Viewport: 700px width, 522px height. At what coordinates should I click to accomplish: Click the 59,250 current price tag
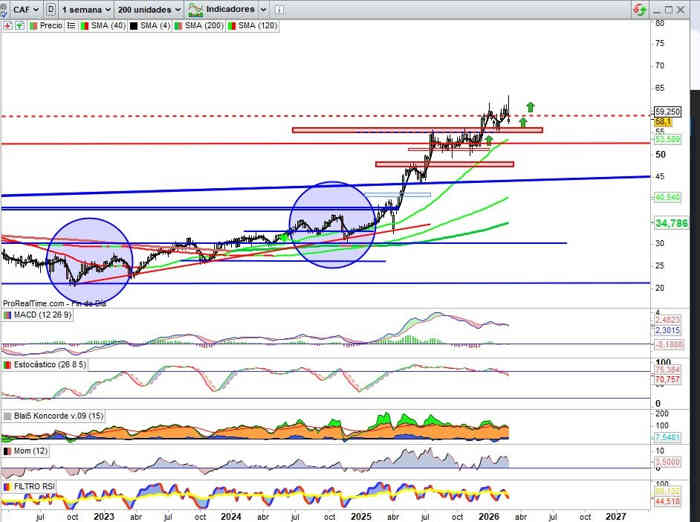pos(668,112)
